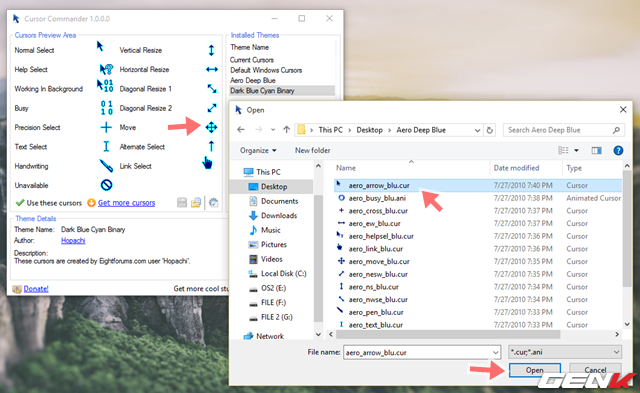Click the Search Aero Deep Blue field
Screen dimensions: 640x393
pos(564,130)
